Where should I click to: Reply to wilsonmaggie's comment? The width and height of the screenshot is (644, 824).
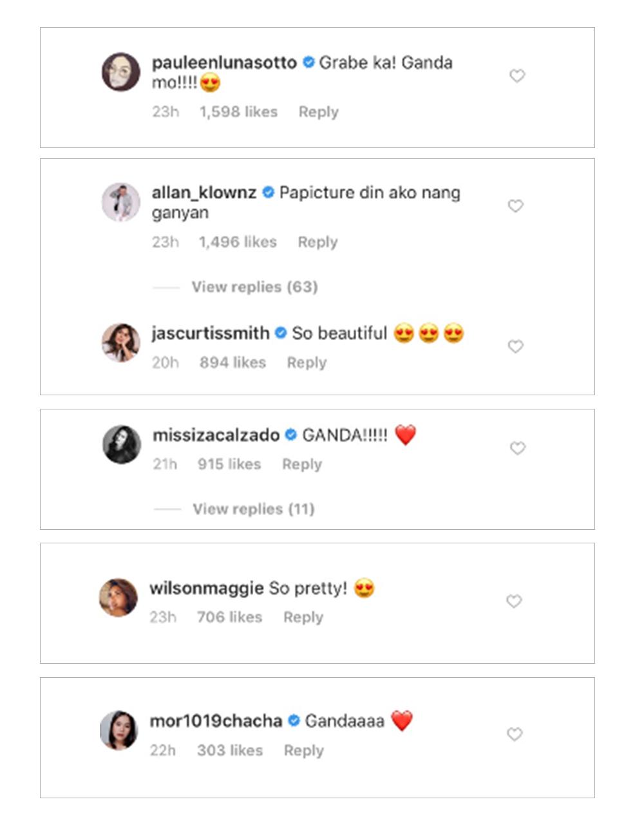tap(303, 617)
